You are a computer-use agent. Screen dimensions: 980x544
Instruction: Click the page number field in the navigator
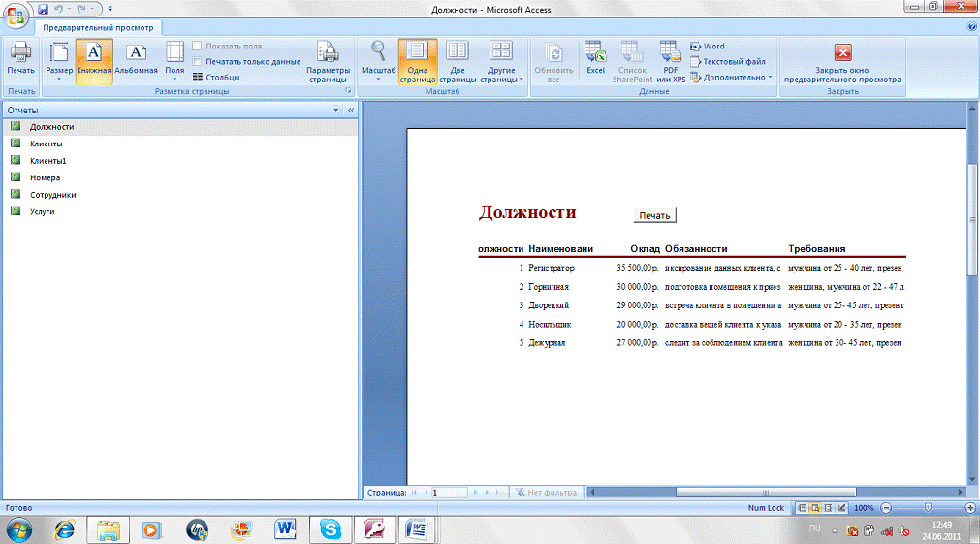click(450, 493)
